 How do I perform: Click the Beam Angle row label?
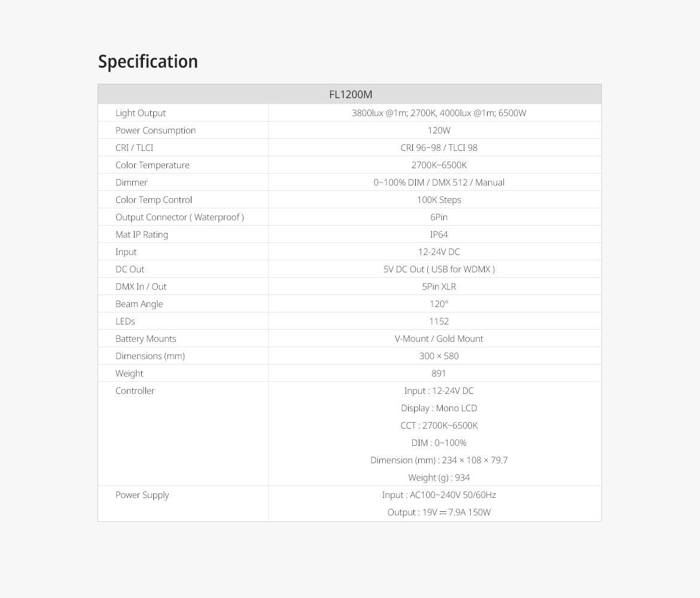[139, 304]
